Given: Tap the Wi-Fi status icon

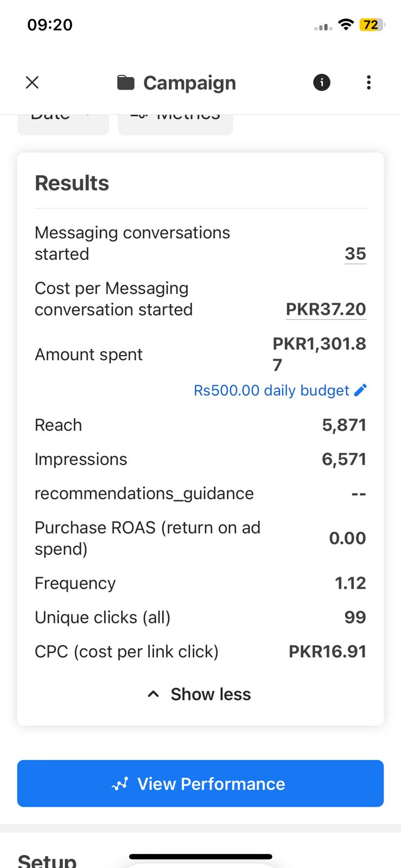Looking at the screenshot, I should pyautogui.click(x=346, y=25).
